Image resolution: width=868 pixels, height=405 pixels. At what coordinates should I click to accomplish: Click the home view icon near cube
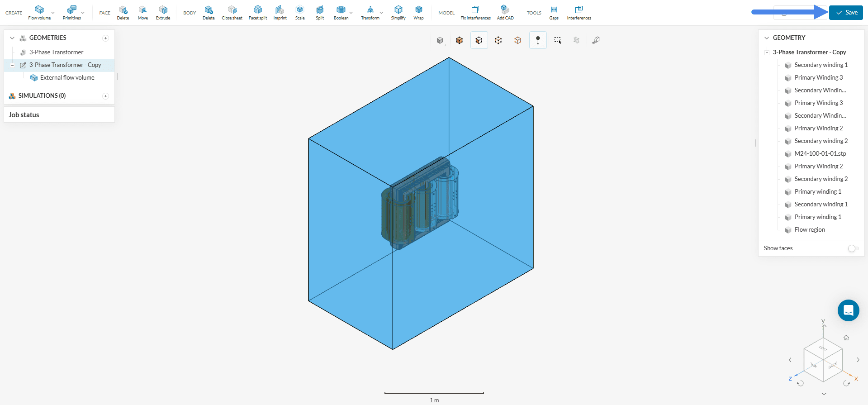point(846,338)
